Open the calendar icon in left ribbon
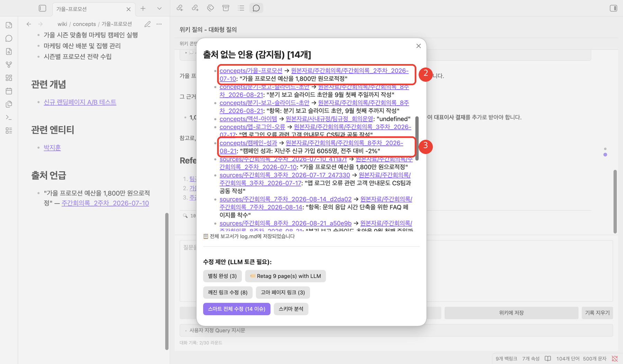This screenshot has width=623, height=364. point(9,91)
